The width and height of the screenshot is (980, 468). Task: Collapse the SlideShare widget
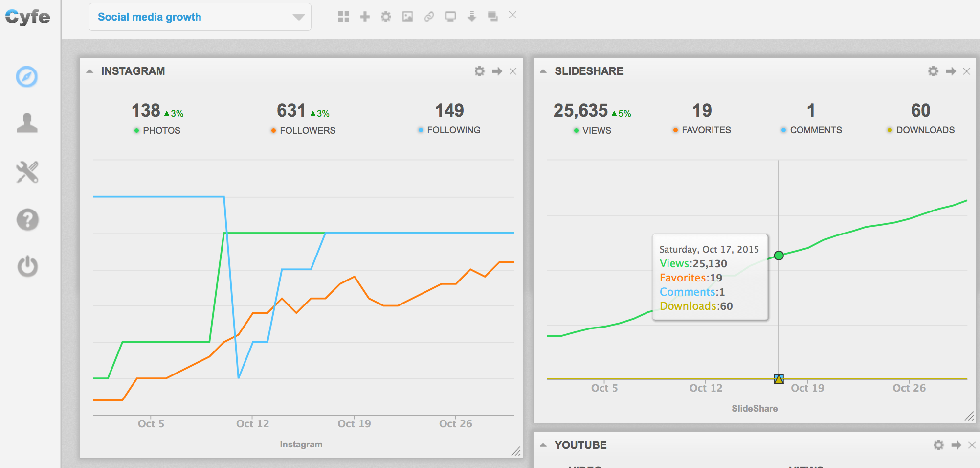click(543, 71)
